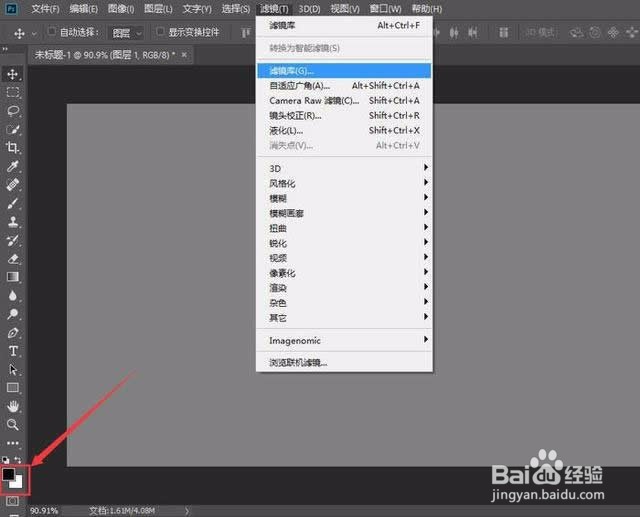The width and height of the screenshot is (640, 517).
Task: Select the Hand tool
Action: (x=13, y=406)
